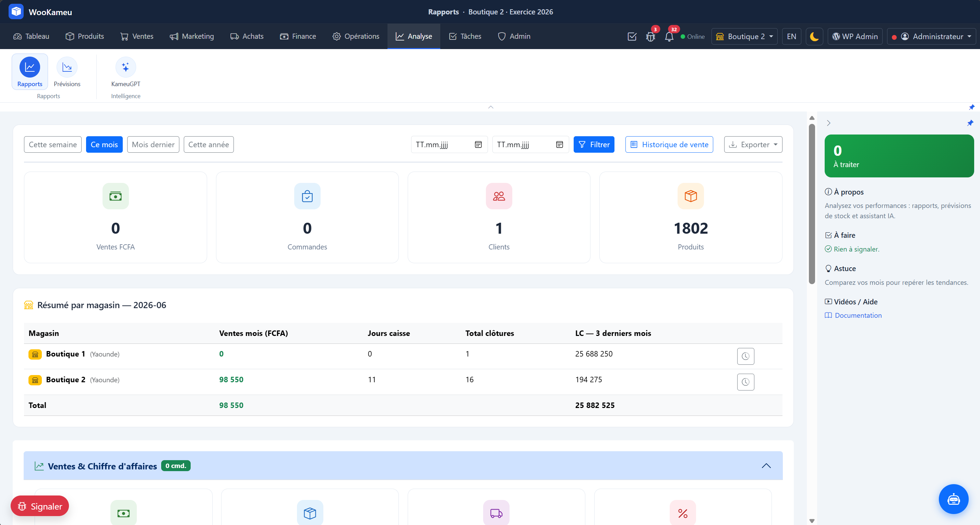Click the blue box icon in the sales section

pyautogui.click(x=310, y=513)
